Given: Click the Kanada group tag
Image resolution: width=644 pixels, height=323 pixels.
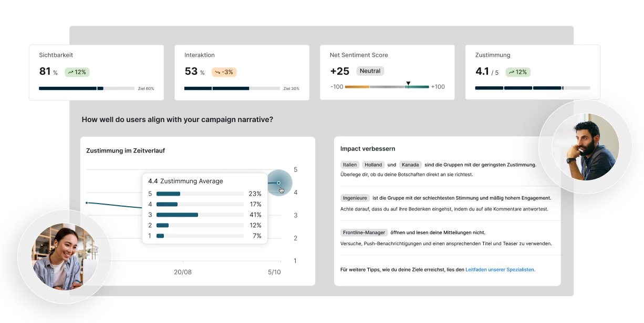Looking at the screenshot, I should 410,164.
